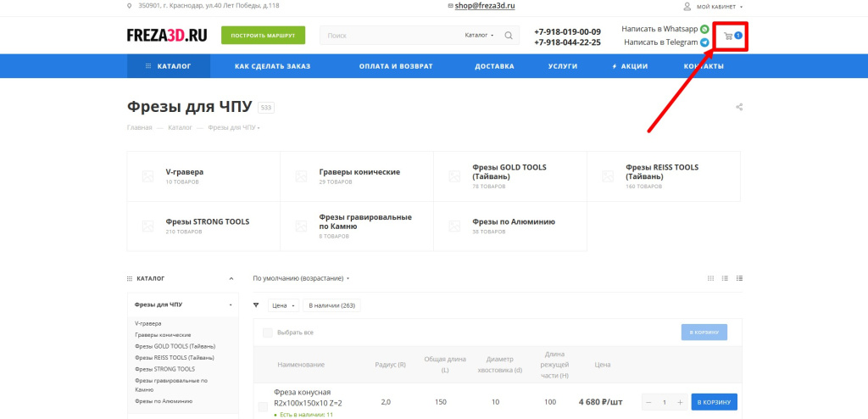The width and height of the screenshot is (868, 419).
Task: Add Фреза конусная to cart button
Action: point(715,402)
